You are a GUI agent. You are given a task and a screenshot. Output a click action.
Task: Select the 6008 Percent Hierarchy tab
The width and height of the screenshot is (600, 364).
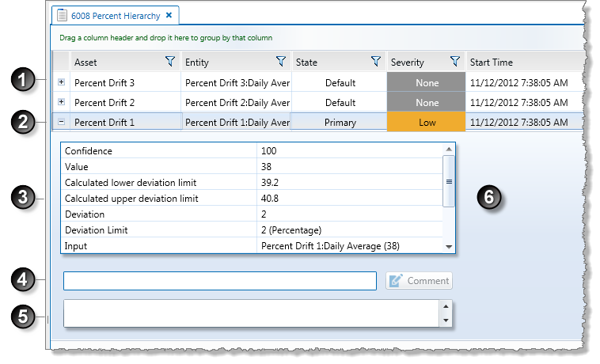pyautogui.click(x=116, y=15)
